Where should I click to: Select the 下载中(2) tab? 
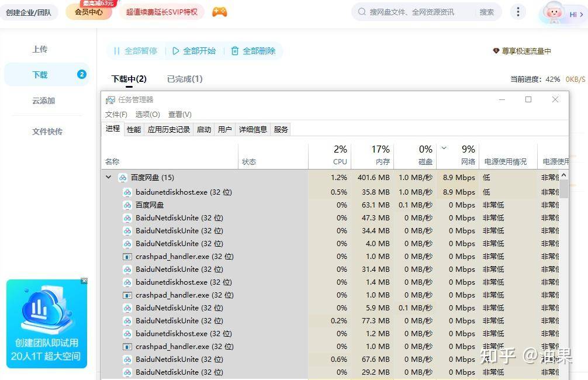click(x=129, y=79)
